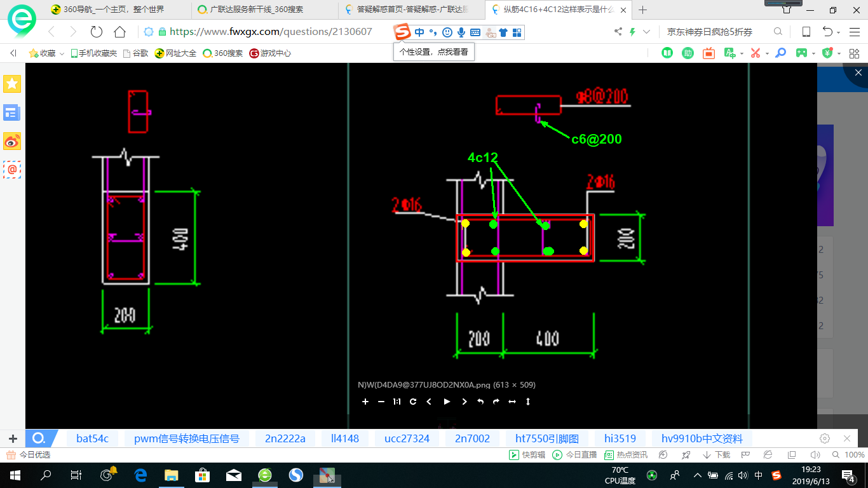
Task: Open the 网址大全 bookmark
Action: (175, 53)
